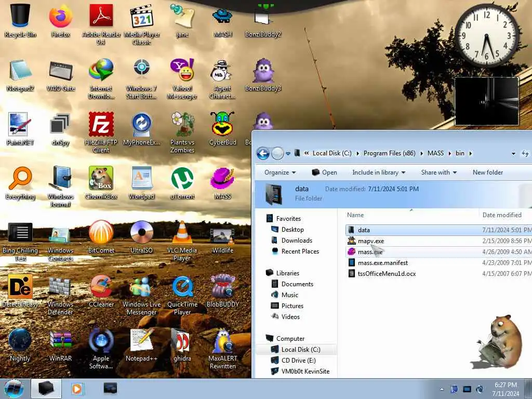Click MASS breadcrumb in address bar
Viewport: 532px width, 399px height.
tap(436, 153)
